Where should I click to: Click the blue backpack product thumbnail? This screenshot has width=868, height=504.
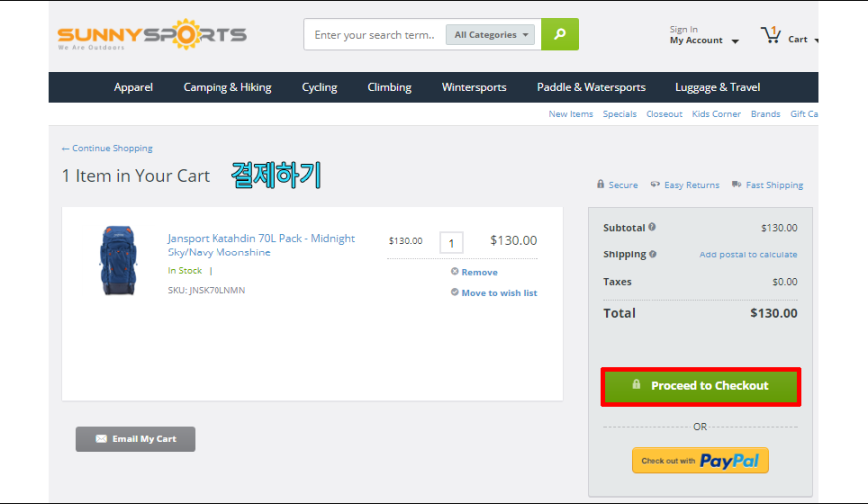click(118, 259)
